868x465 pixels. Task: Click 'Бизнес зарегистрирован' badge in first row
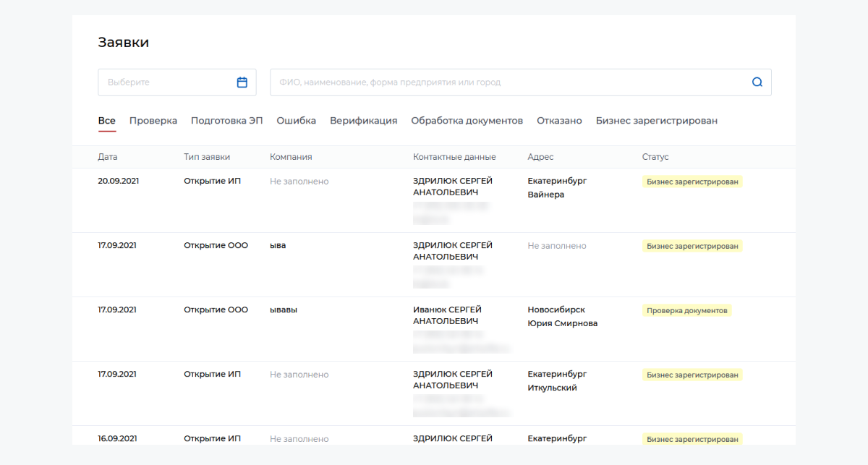[692, 182]
